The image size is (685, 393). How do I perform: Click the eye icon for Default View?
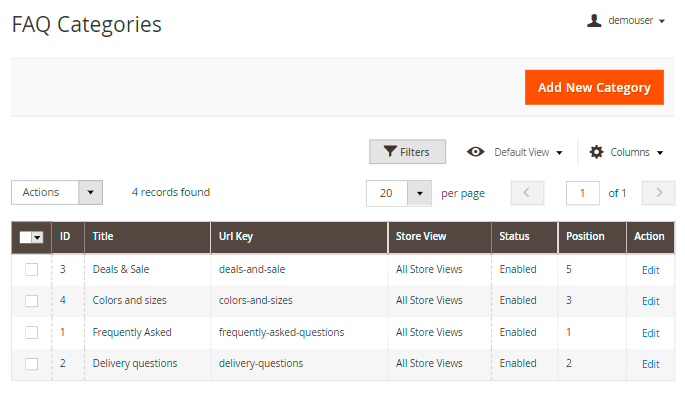pyautogui.click(x=475, y=152)
